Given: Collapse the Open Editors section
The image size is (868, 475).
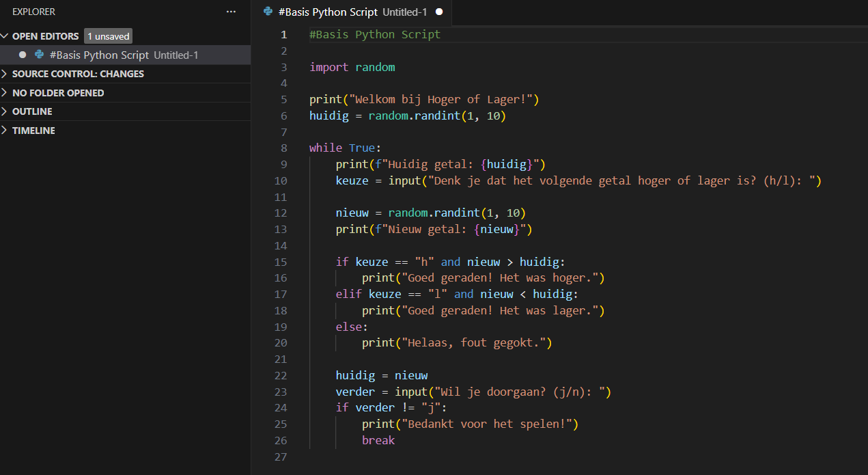Looking at the screenshot, I should tap(5, 36).
